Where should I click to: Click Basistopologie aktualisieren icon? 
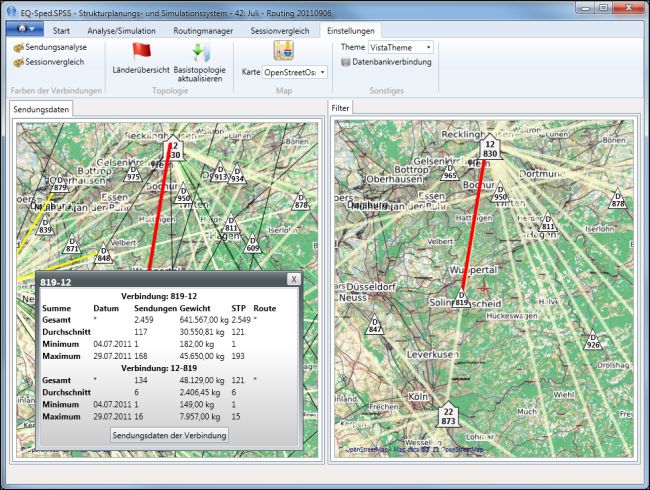point(201,52)
